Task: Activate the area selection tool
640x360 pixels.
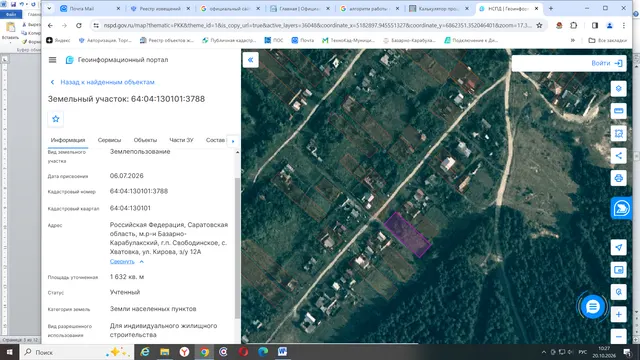Action: 618,133
